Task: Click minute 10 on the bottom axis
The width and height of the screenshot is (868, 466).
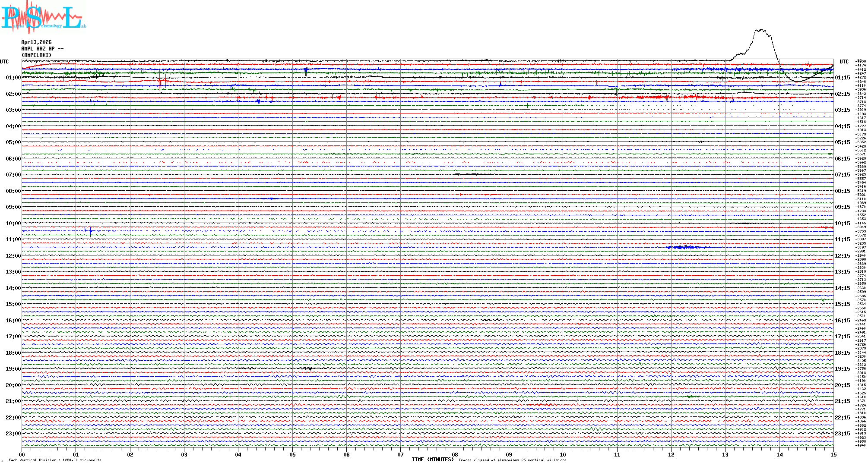Action: pyautogui.click(x=563, y=454)
